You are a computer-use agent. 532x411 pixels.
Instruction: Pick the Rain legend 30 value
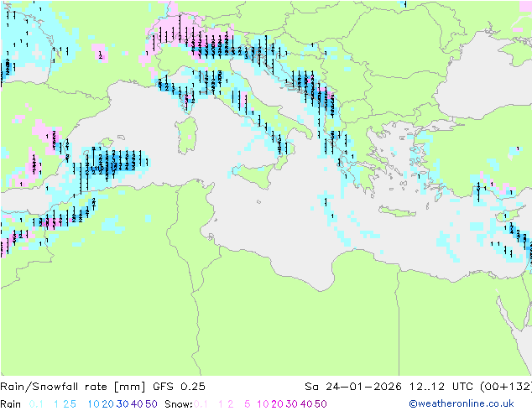click(123, 404)
